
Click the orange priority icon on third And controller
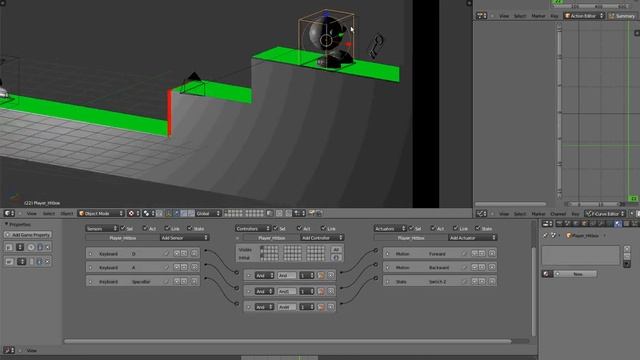coord(321,307)
